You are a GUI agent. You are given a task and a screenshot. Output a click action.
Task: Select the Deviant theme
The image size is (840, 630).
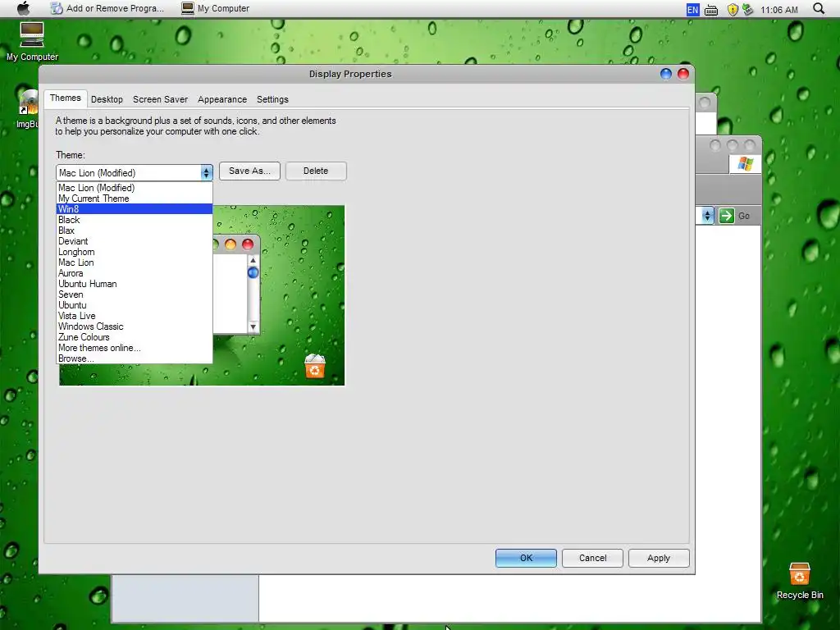click(134, 241)
